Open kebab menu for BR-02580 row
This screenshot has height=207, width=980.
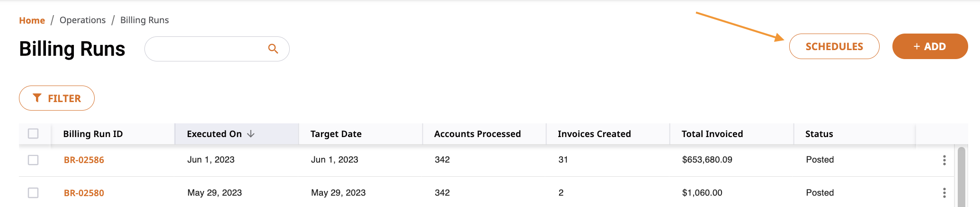[x=944, y=193]
